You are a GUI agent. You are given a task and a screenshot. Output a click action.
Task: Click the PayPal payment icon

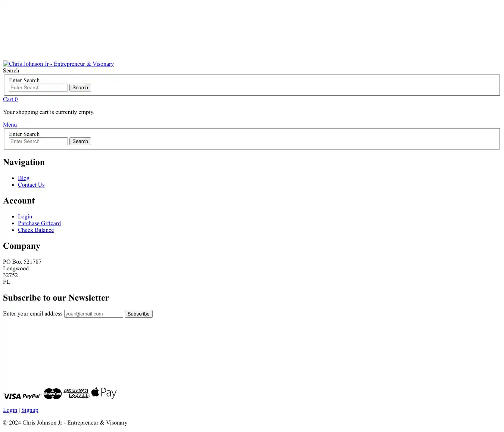point(31,396)
